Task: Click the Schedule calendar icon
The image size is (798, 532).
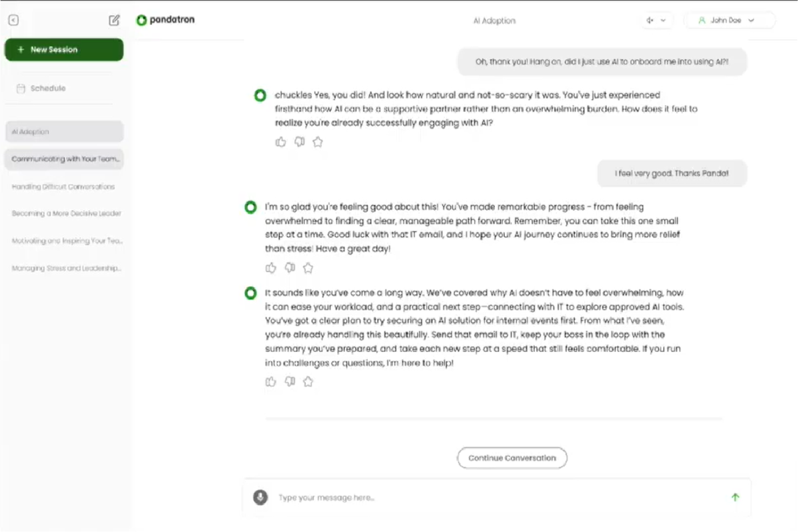Action: [x=20, y=88]
